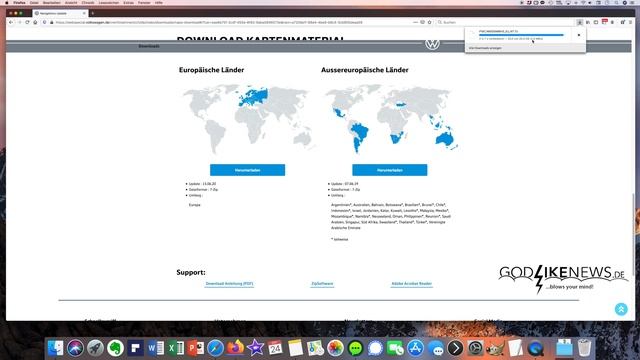Open Microsoft Word in the dock
The width and height of the screenshot is (640, 360).
(x=156, y=348)
